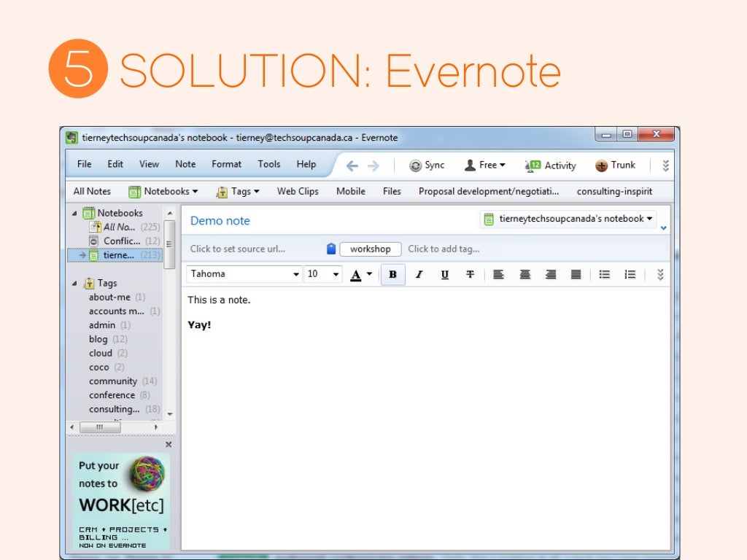Expand formatting toolbar overflow chevrons
The image size is (747, 560).
659,274
